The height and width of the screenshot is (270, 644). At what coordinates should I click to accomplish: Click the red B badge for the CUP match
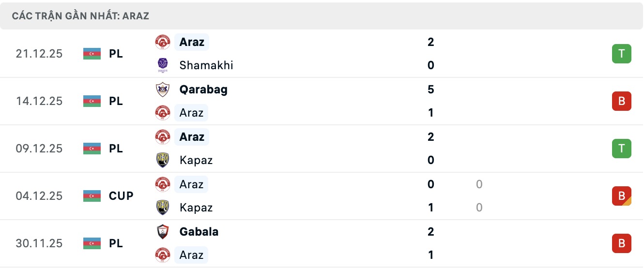[x=621, y=196]
